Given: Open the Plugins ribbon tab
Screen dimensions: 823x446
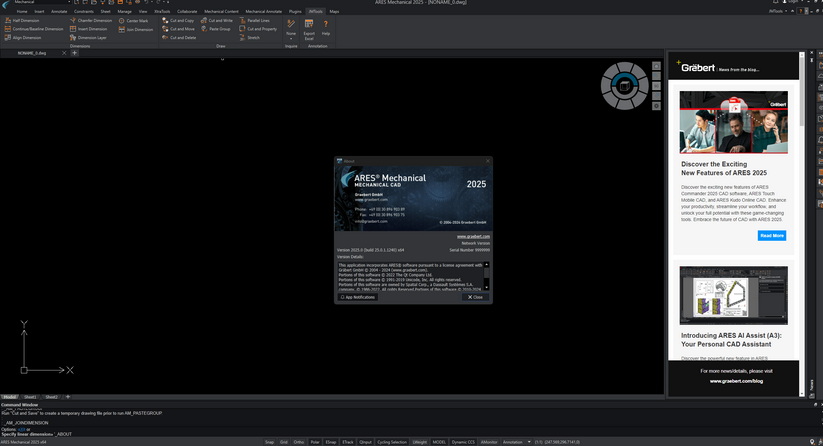Looking at the screenshot, I should pos(295,11).
